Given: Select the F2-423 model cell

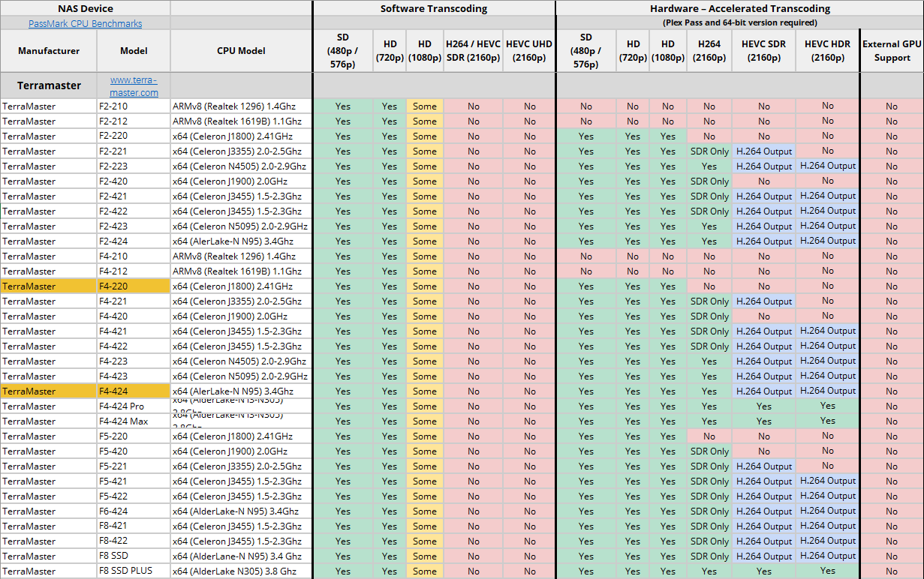Looking at the screenshot, I should coord(134,226).
